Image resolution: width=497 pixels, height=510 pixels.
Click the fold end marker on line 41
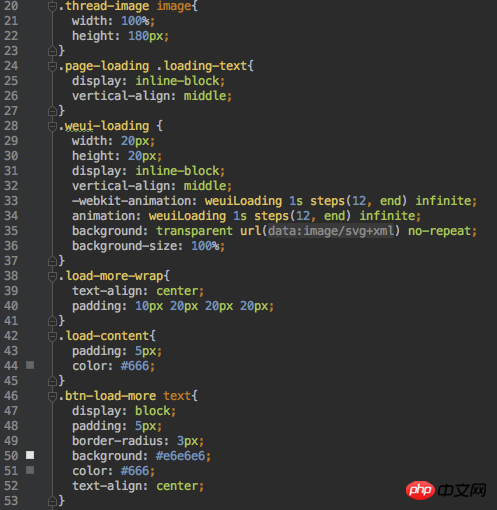[52, 321]
